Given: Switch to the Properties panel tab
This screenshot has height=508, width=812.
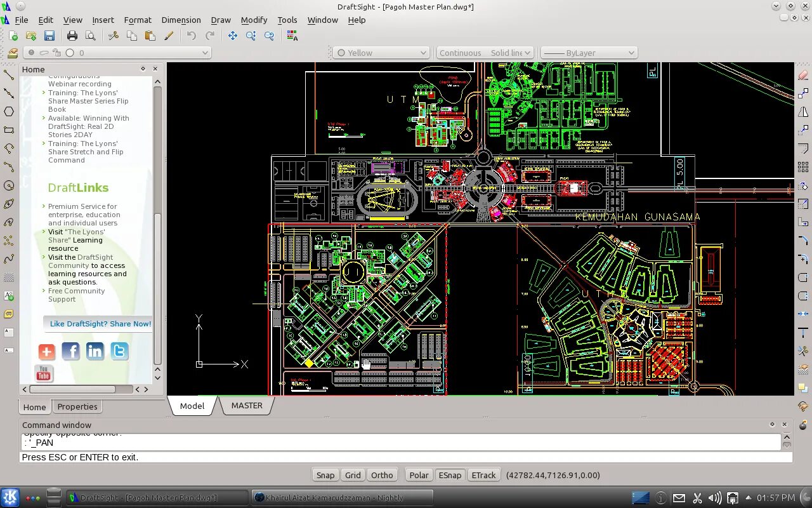Looking at the screenshot, I should tap(77, 407).
